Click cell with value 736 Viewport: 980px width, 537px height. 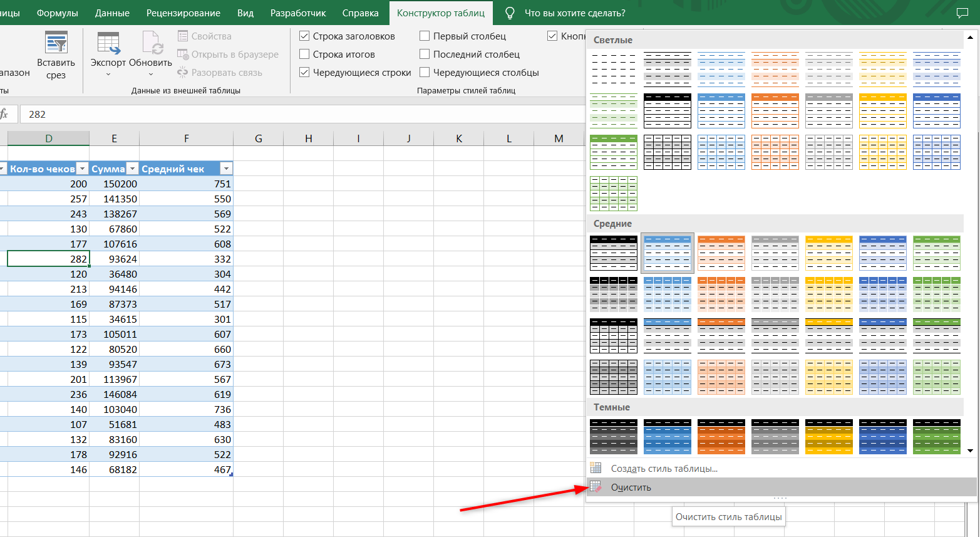click(186, 409)
